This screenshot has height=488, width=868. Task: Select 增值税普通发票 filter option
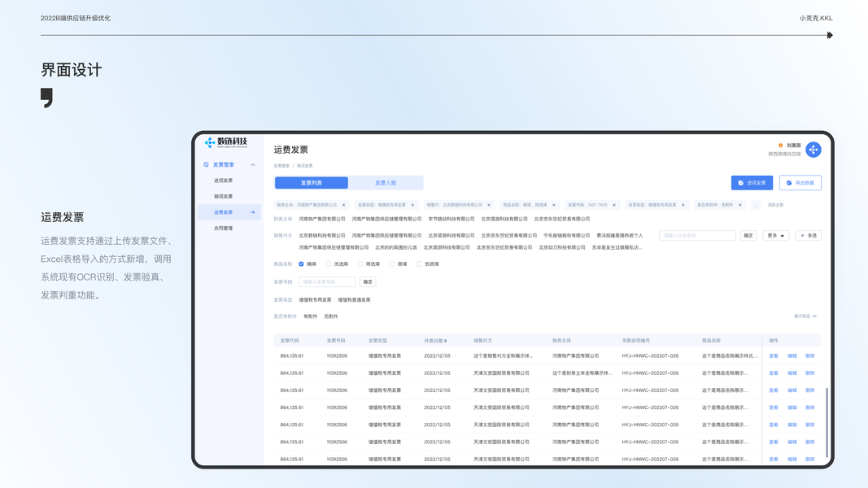(x=355, y=300)
